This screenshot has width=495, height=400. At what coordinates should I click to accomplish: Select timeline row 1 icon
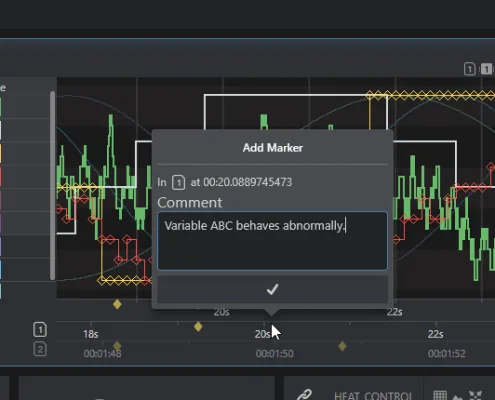click(40, 330)
